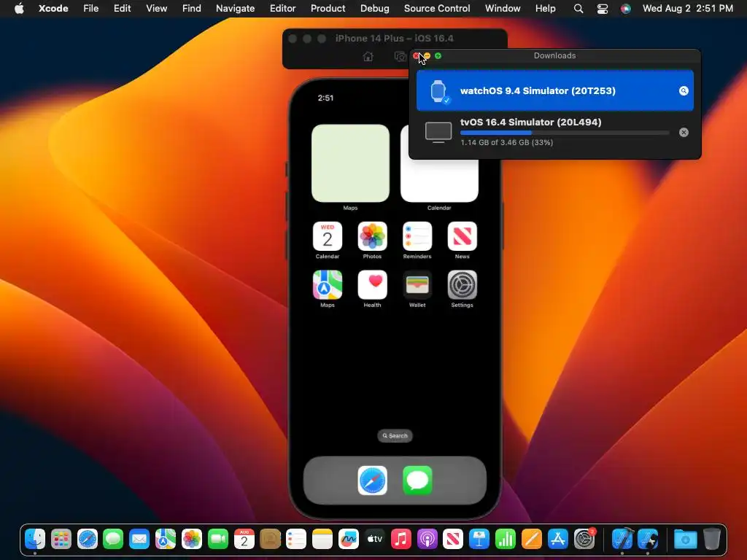Open Podcasts from the macOS Dock

427,539
